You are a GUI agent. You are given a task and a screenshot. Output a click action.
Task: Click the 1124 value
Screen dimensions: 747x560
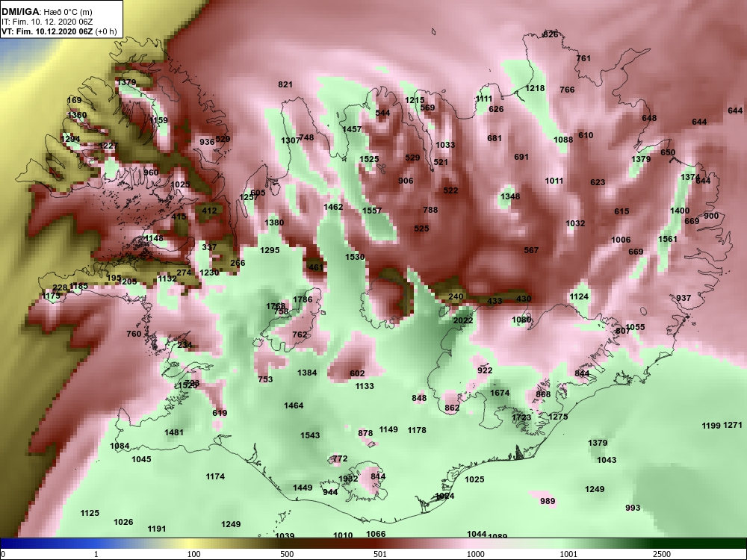[579, 296]
